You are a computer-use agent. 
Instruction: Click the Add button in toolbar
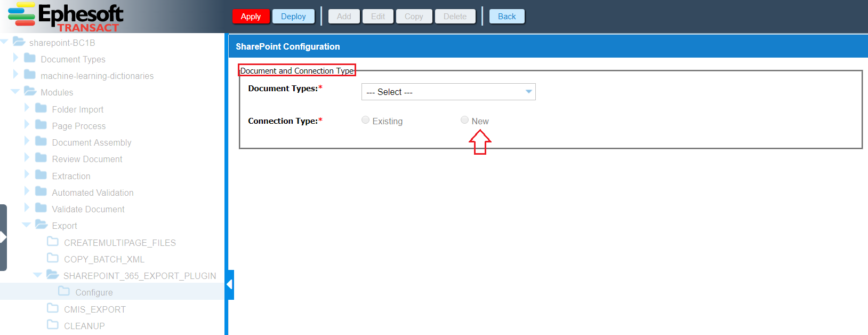344,17
